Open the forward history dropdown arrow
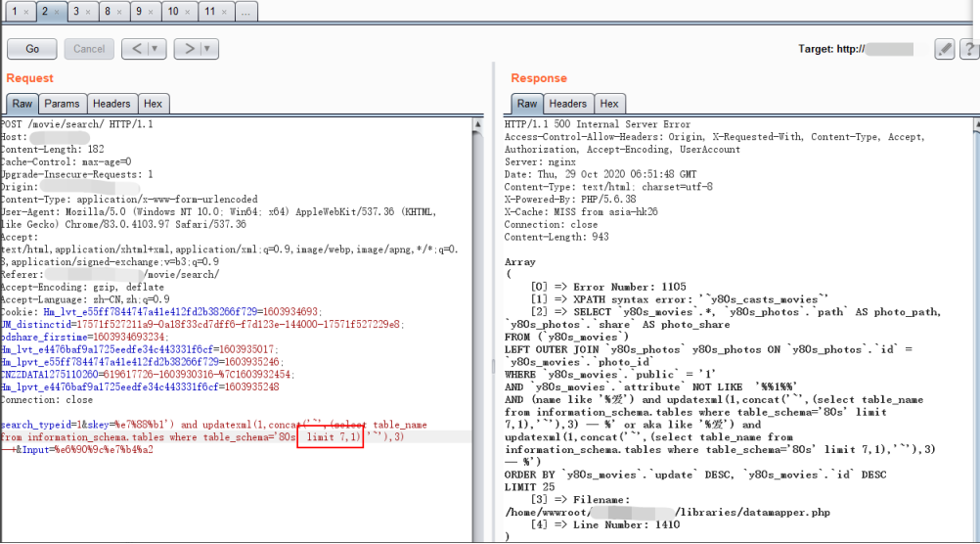The height and width of the screenshot is (544, 980). pyautogui.click(x=208, y=49)
